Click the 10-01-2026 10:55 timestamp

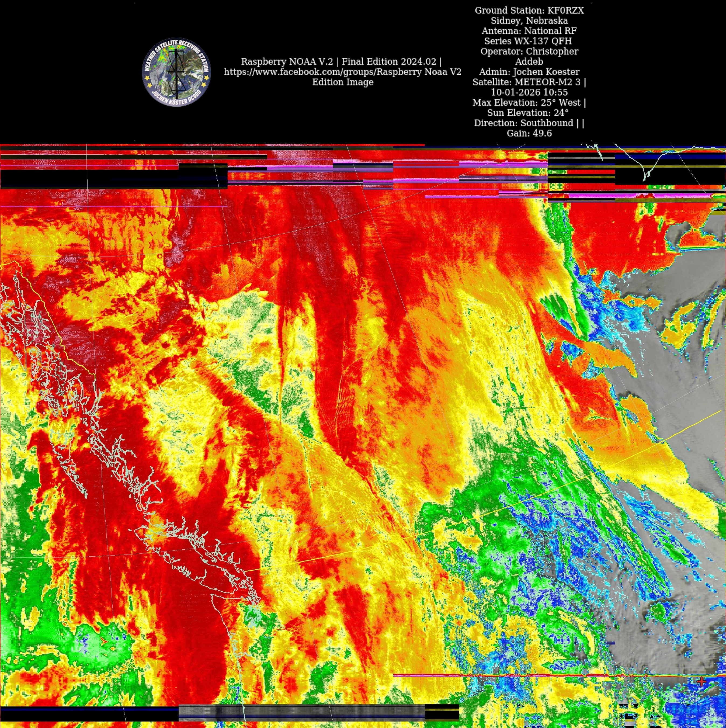529,92
